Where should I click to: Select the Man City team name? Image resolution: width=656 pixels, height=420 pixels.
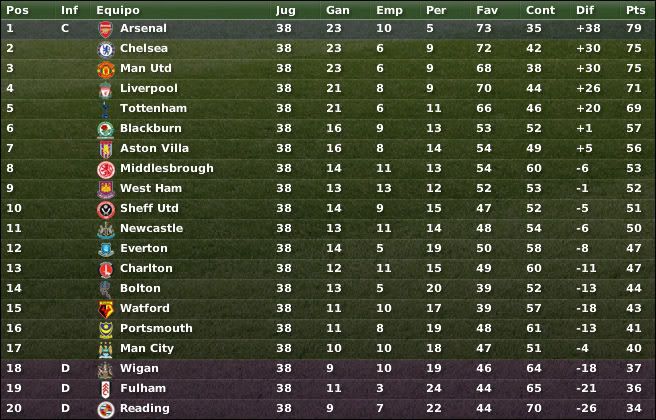(146, 348)
